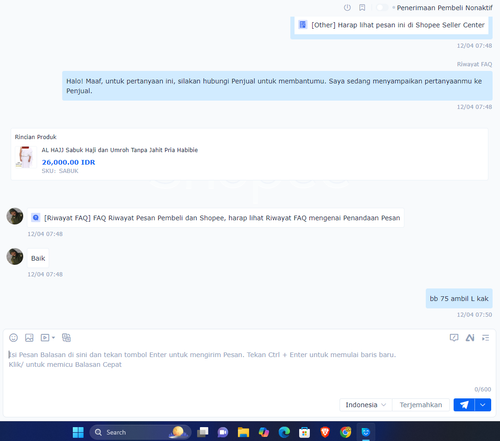This screenshot has width=500, height=441.
Task: Launch Brave browser from the taskbar
Action: coord(325,432)
